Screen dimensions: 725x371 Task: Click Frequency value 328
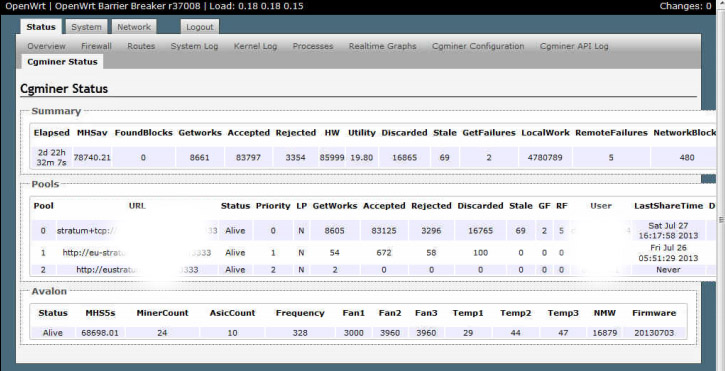tap(300, 333)
